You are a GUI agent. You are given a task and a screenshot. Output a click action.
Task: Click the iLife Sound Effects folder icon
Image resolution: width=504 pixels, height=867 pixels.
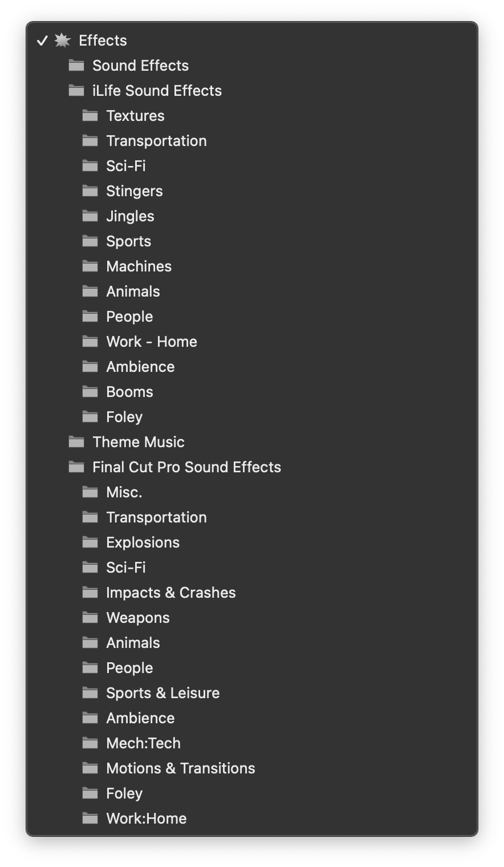[76, 91]
